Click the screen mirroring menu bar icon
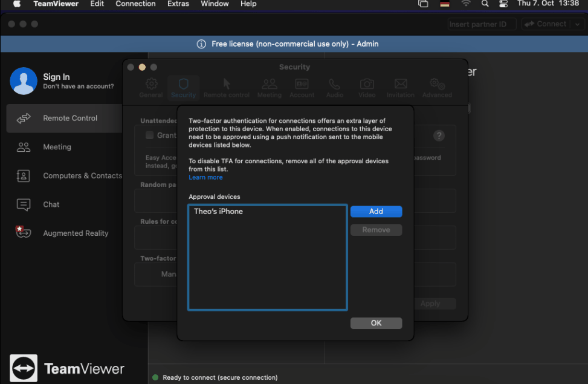588x384 pixels. pos(424,4)
